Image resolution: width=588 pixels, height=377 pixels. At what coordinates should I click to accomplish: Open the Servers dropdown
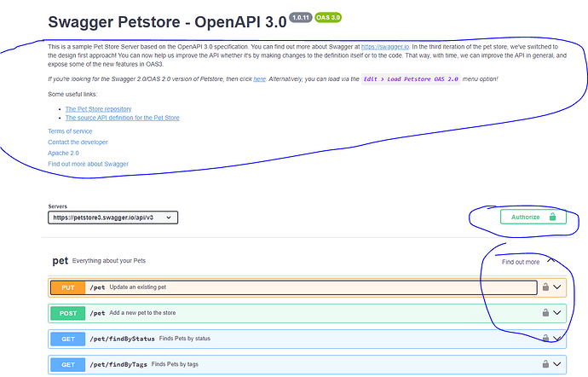[x=112, y=217]
